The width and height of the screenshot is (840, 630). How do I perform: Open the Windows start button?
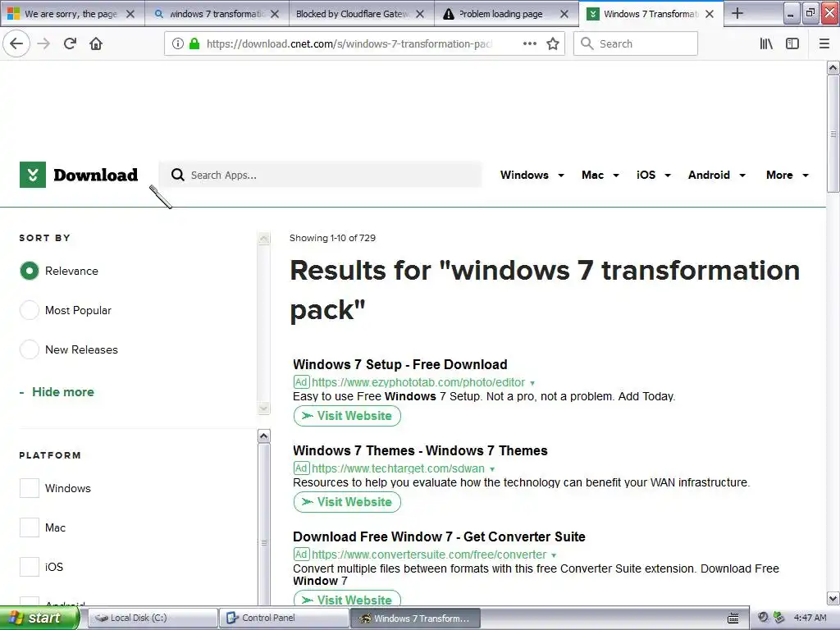coord(39,619)
